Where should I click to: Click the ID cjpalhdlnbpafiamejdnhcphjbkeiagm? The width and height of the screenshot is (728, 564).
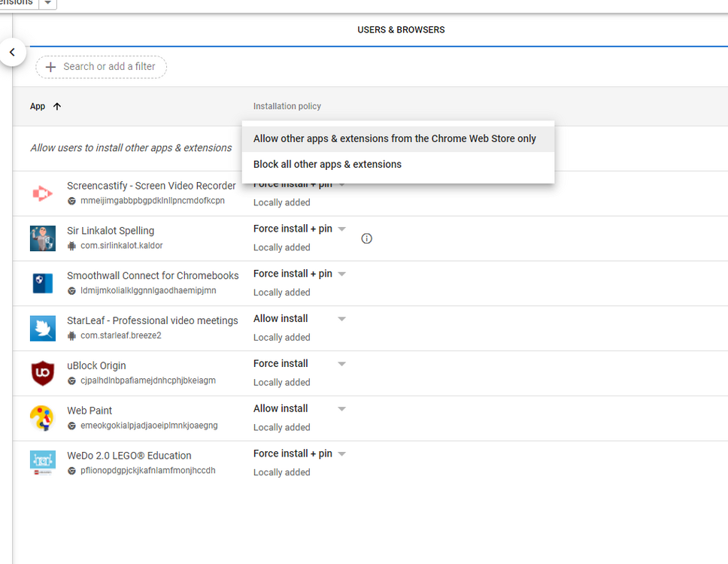pos(148,381)
